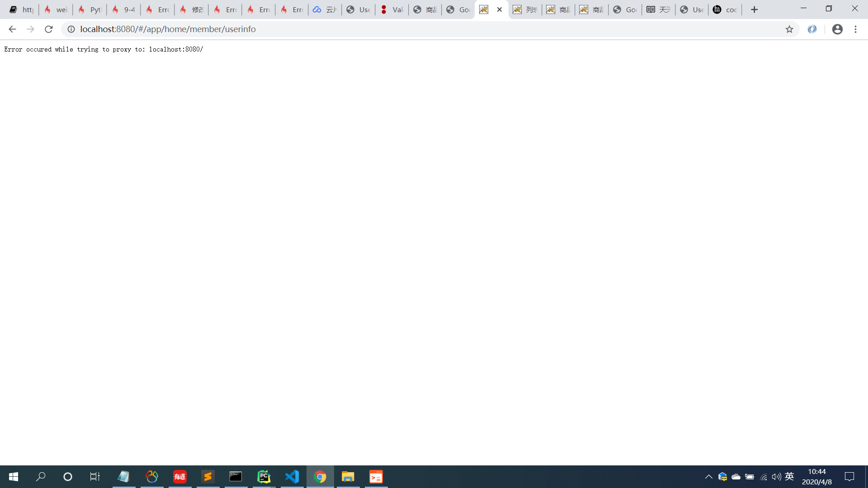Switch to the '云' cloud tab

coord(325,9)
